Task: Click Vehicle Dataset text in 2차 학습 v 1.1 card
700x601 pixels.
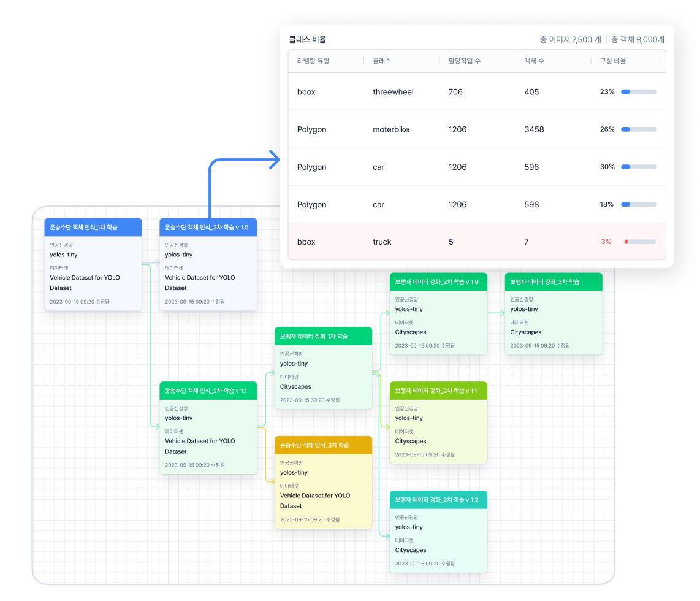Action: (x=200, y=446)
